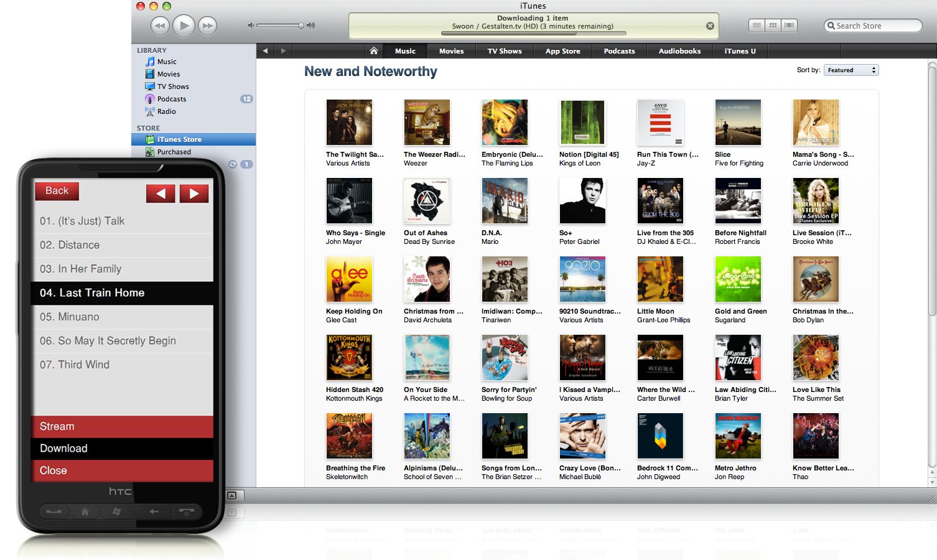Screen dimensions: 937x560
Task: Tap the back arrow hardware key on the phone
Action: pyautogui.click(x=154, y=511)
